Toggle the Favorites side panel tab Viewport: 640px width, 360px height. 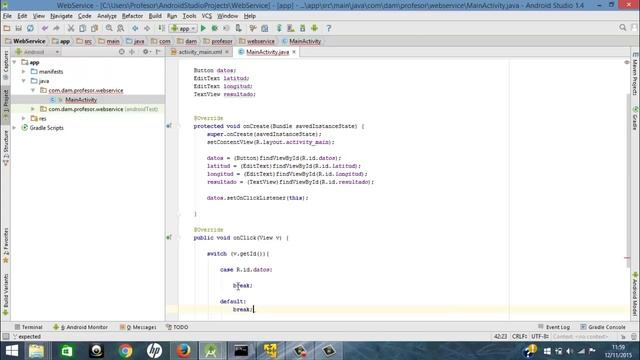tap(6, 245)
